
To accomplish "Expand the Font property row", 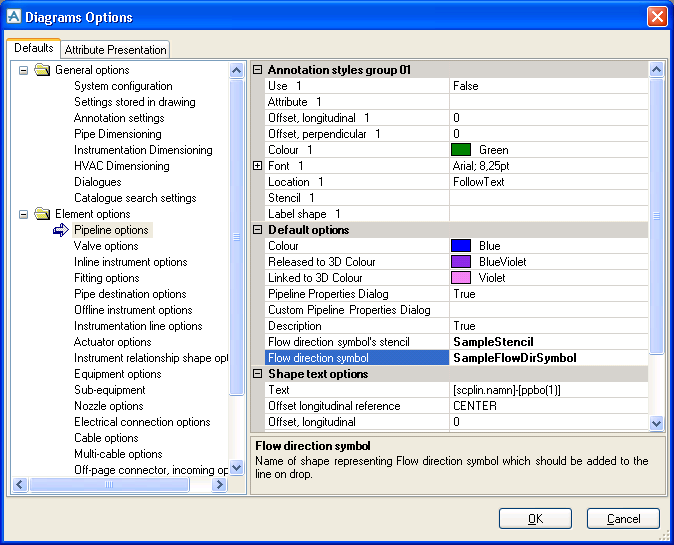I will (x=257, y=166).
